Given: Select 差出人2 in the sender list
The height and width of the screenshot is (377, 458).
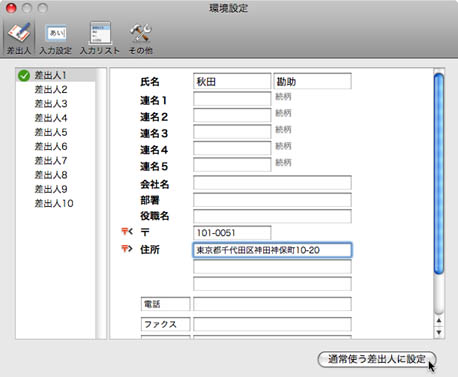Looking at the screenshot, I should 51,90.
